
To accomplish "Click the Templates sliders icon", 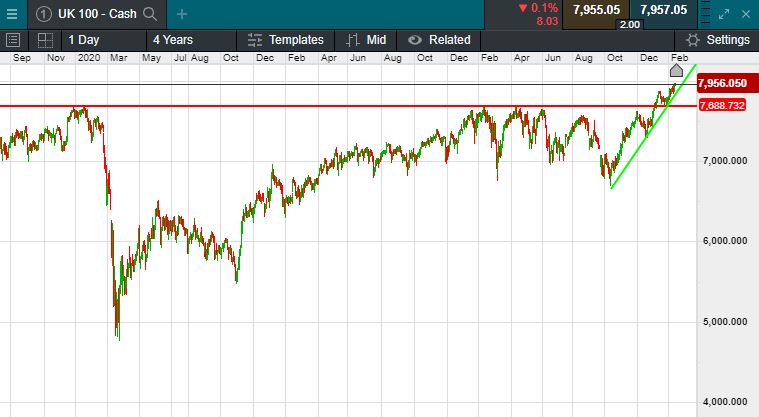I will (x=255, y=40).
